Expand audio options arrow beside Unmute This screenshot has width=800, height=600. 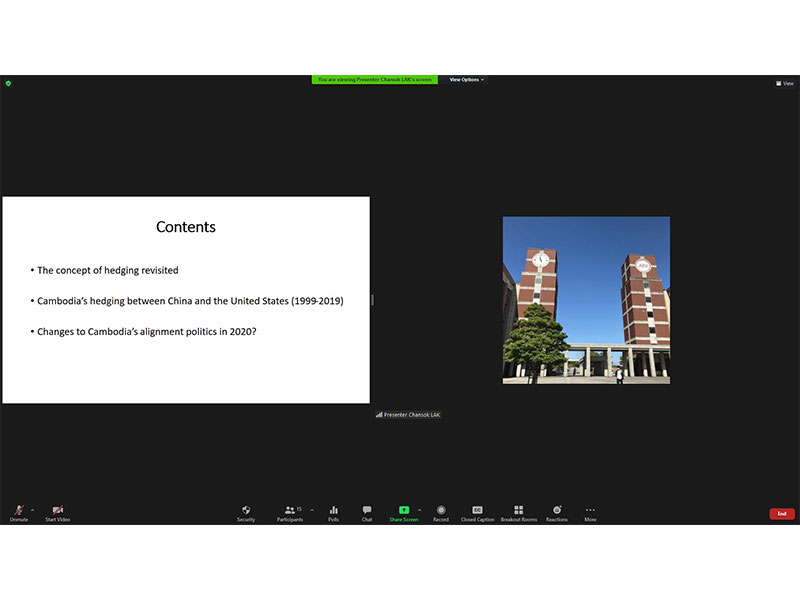coord(32,509)
